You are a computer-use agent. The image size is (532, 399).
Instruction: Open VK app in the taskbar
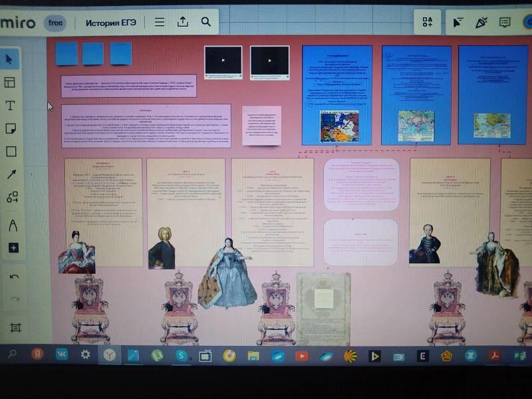pyautogui.click(x=61, y=355)
